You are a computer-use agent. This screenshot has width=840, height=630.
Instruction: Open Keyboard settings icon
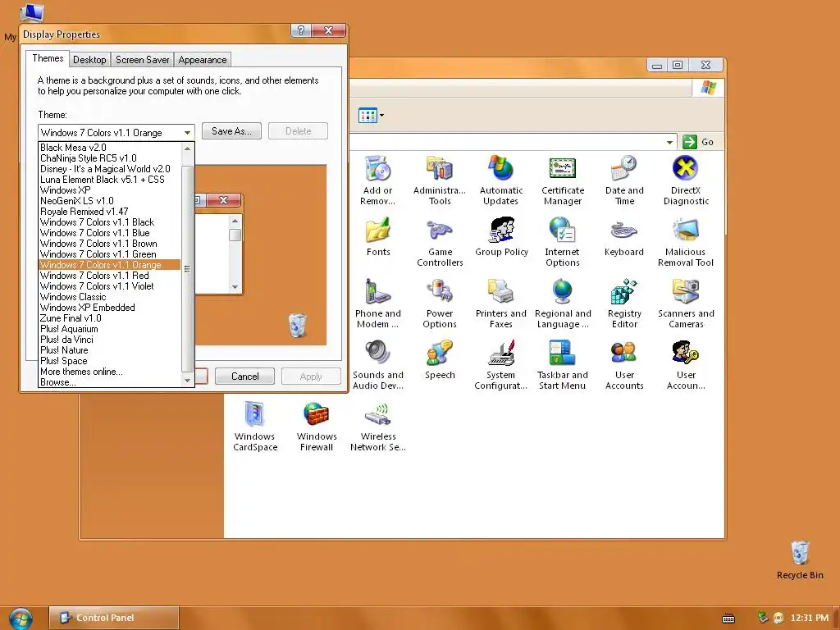tap(624, 237)
